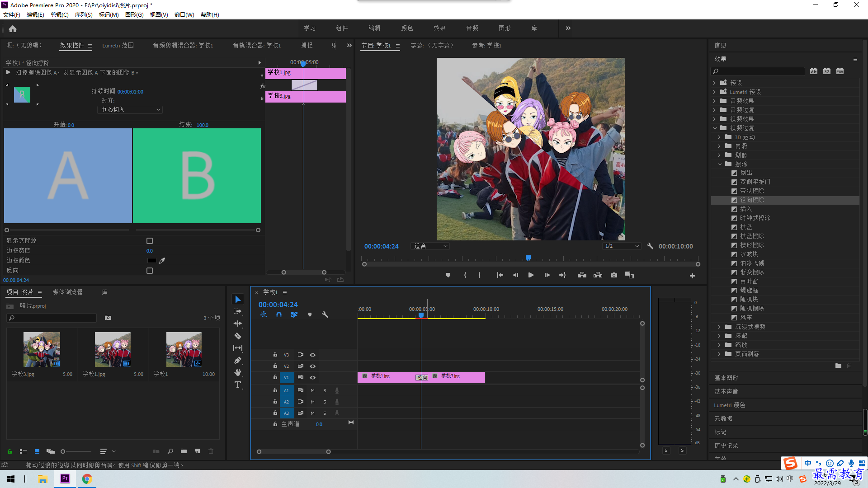Open program monitor button editor plus icon

point(692,276)
